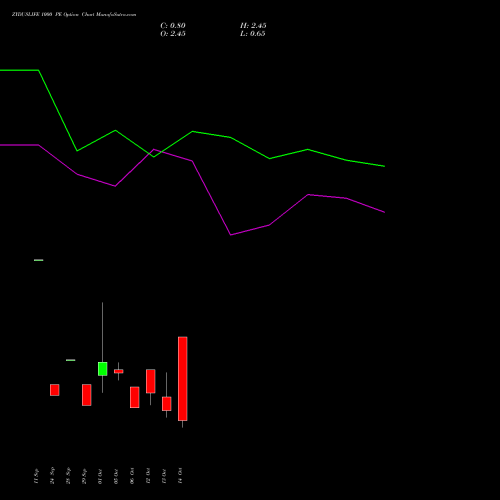
Task: Click the small red candle on 05 Oct
Action: [x=119, y=371]
